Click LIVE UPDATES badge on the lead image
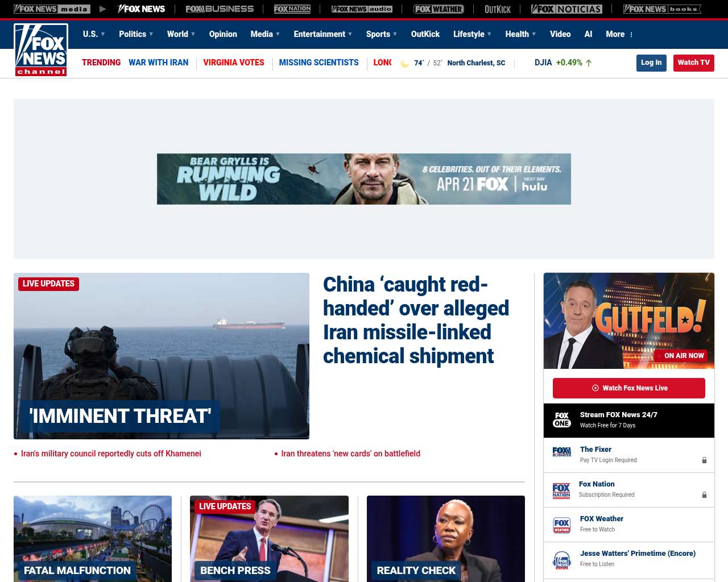Viewport: 728px width, 582px height. click(x=48, y=284)
